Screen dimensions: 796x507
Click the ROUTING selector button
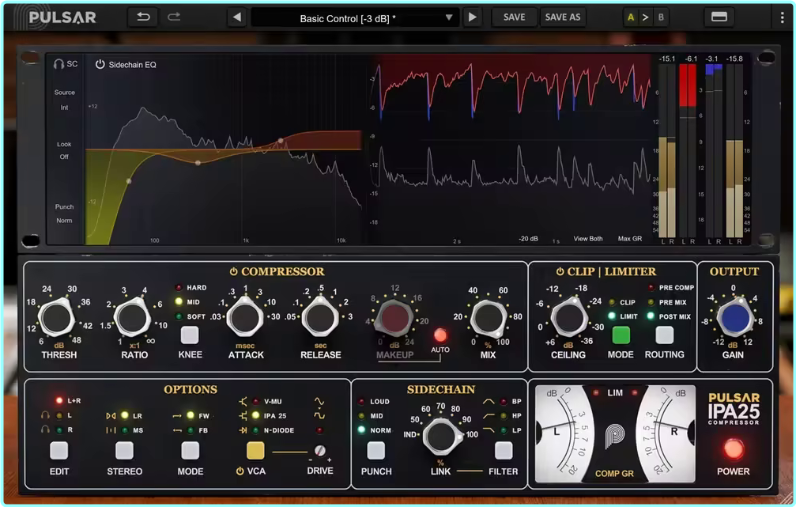point(665,335)
